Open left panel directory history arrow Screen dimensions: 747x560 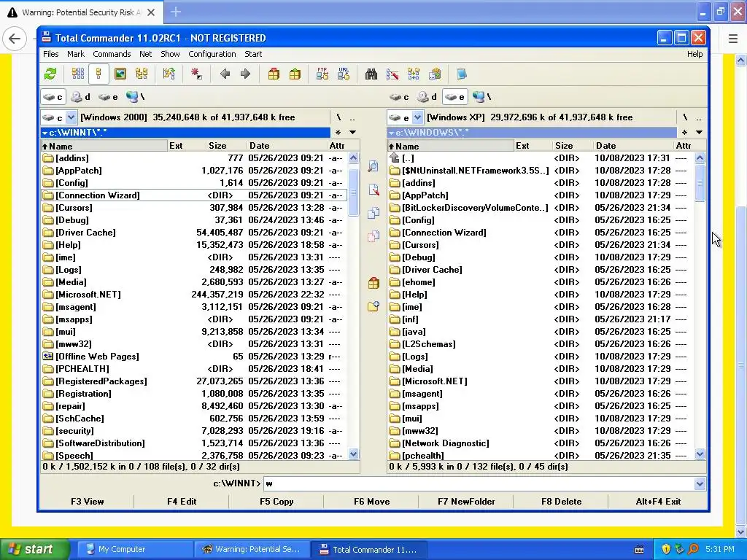click(352, 133)
